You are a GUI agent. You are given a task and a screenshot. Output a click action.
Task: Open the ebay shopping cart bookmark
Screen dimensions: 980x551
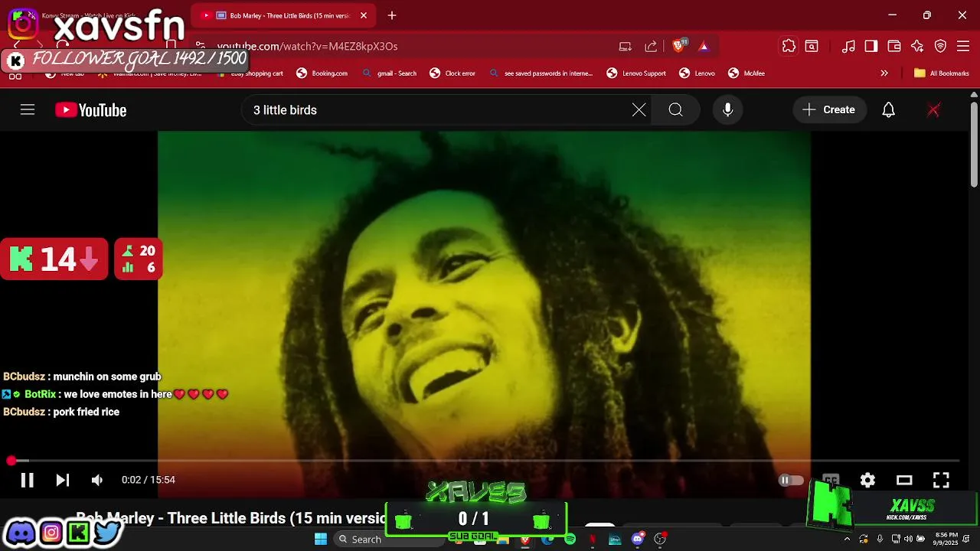[250, 73]
